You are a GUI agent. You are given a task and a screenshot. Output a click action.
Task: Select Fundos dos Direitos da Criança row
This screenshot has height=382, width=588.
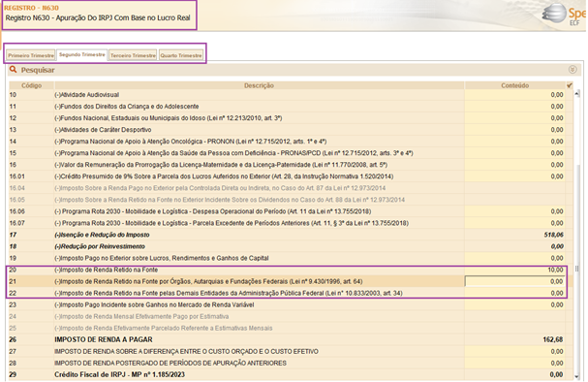(x=126, y=107)
